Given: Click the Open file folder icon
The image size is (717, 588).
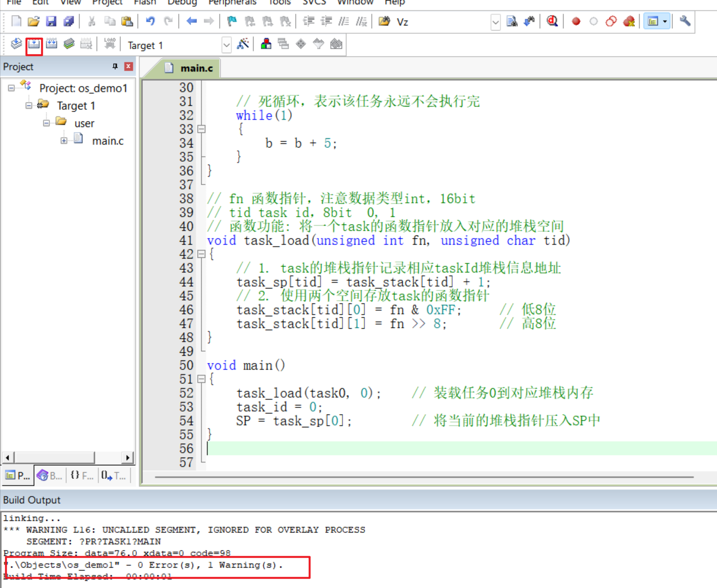Looking at the screenshot, I should point(34,21).
